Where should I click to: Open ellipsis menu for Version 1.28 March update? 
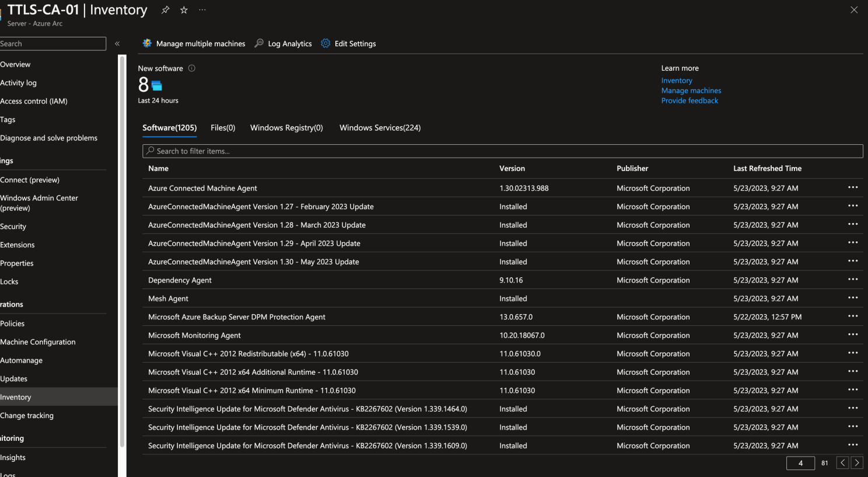pos(853,224)
